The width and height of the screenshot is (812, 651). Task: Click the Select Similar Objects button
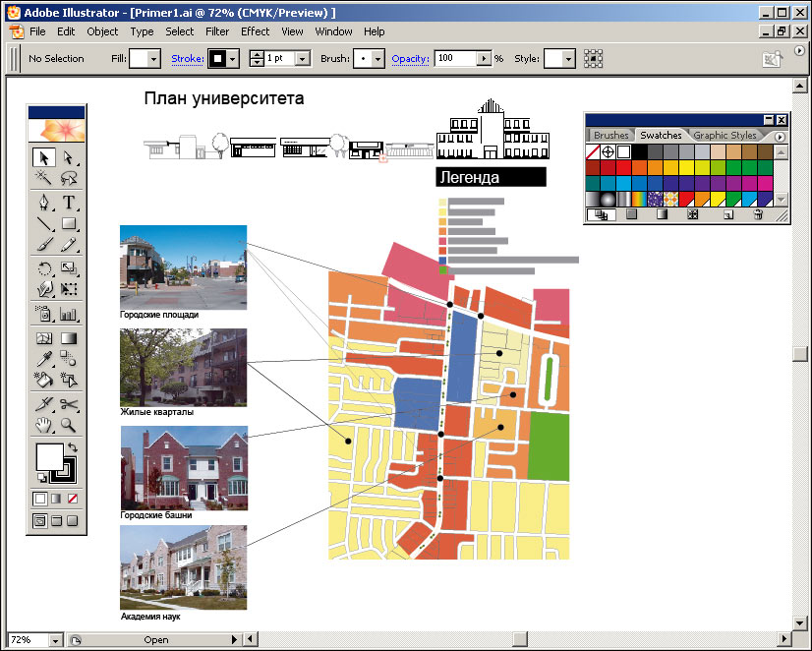[593, 59]
